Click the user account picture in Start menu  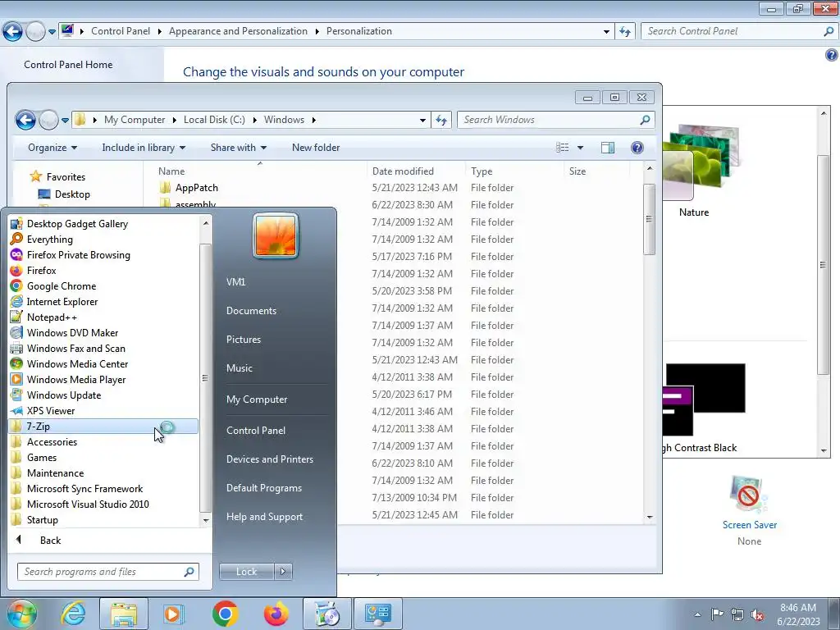coord(276,235)
